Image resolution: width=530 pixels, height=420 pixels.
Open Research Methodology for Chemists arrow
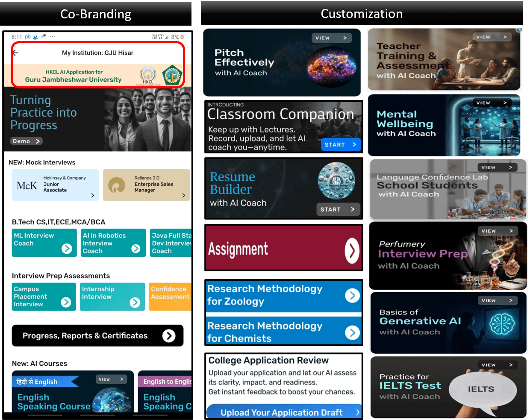[352, 332]
